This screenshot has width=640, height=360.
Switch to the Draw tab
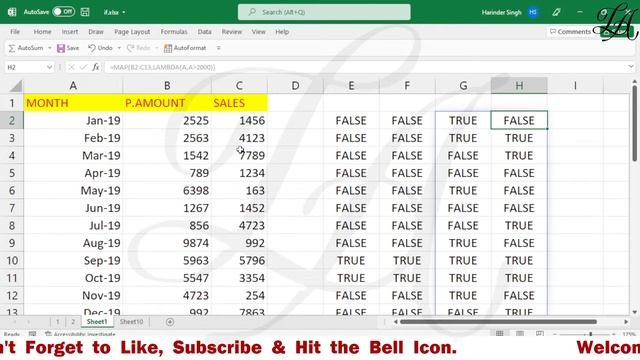(x=96, y=31)
